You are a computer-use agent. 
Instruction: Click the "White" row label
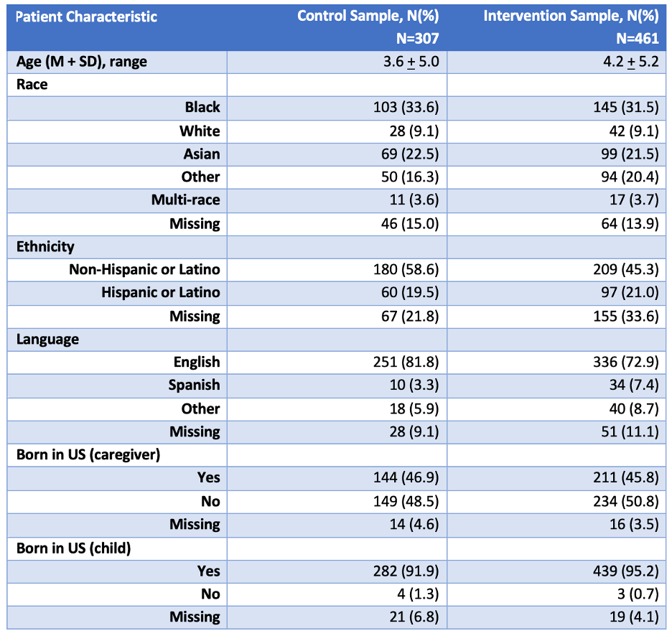coord(200,131)
